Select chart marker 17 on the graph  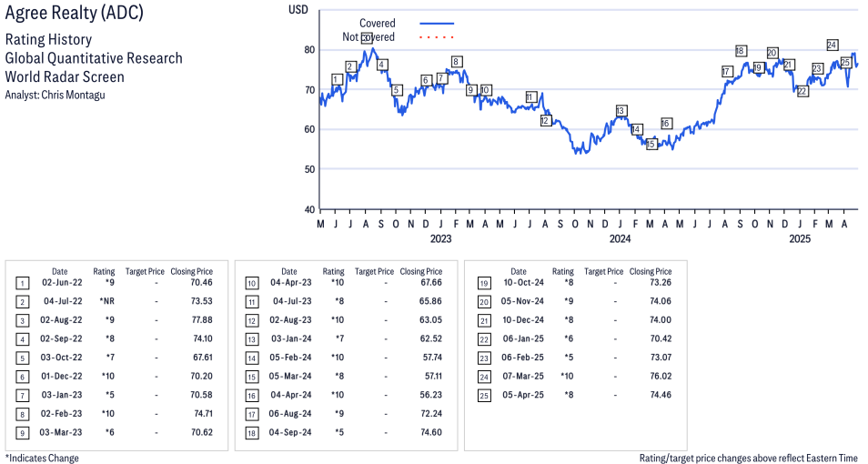pyautogui.click(x=727, y=72)
